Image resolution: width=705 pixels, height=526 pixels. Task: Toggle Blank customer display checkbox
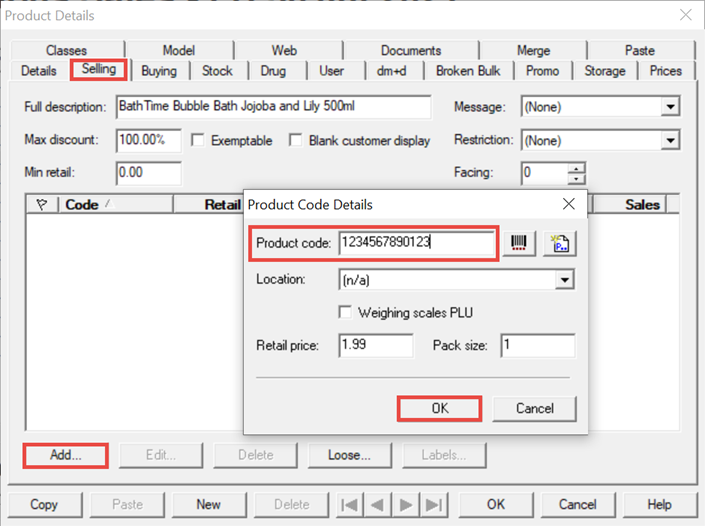[296, 141]
